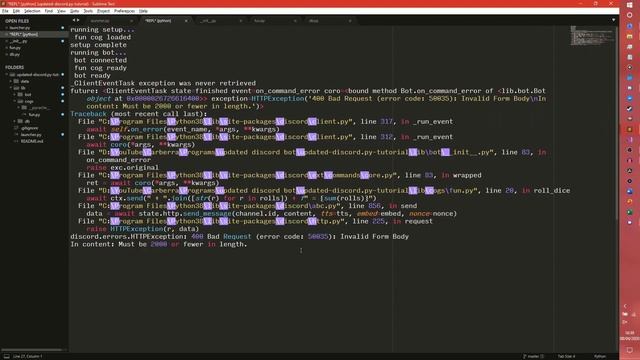
Task: Expand the bot folder
Action: [15, 94]
